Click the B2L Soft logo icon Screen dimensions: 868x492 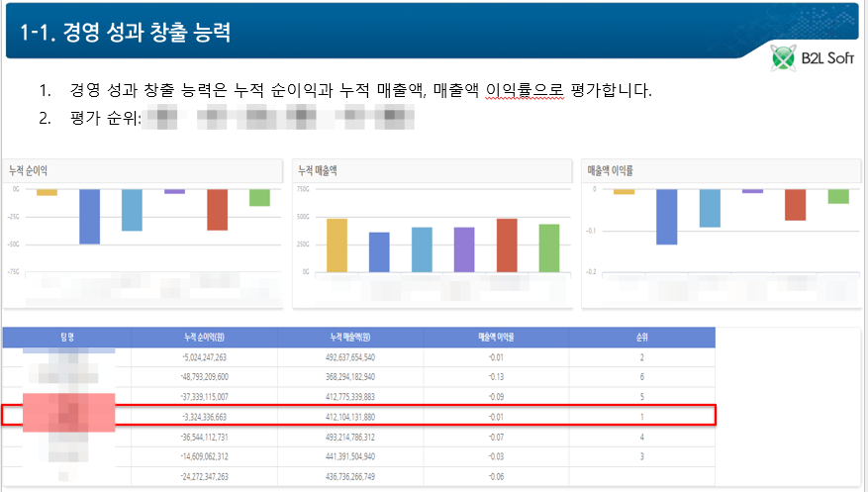click(784, 59)
